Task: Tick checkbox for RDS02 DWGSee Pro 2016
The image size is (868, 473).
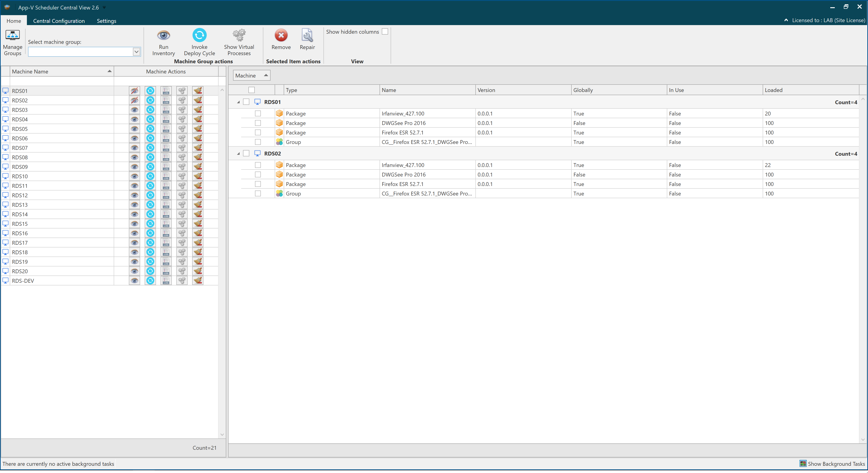Action: pos(258,174)
